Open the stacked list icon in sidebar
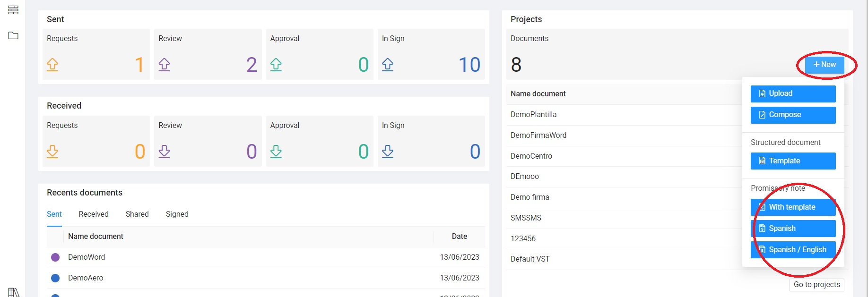 tap(13, 10)
